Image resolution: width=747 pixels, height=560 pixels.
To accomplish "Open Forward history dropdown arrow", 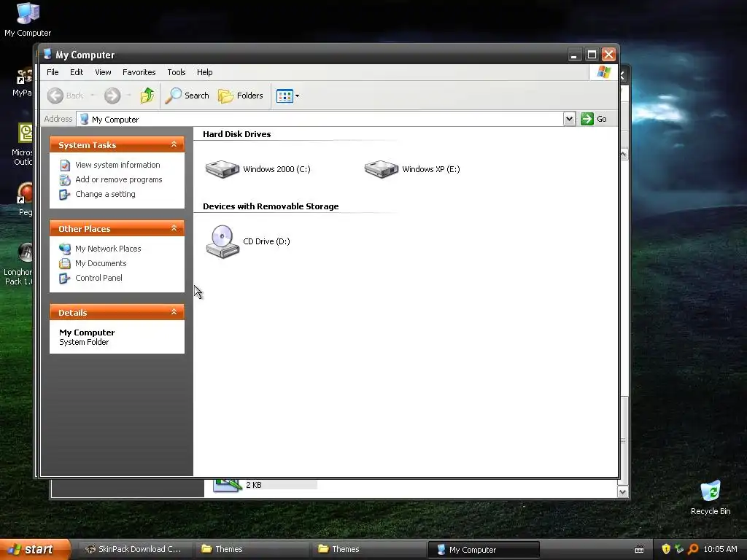I will [128, 96].
